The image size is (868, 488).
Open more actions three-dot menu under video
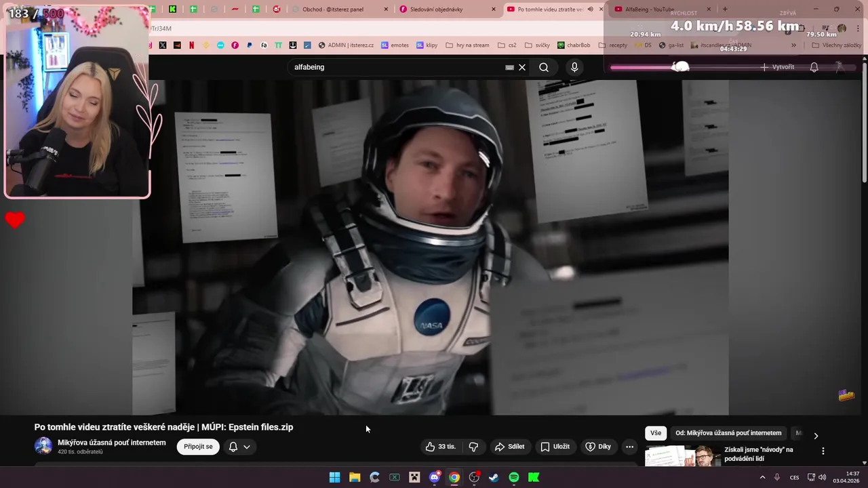(629, 447)
